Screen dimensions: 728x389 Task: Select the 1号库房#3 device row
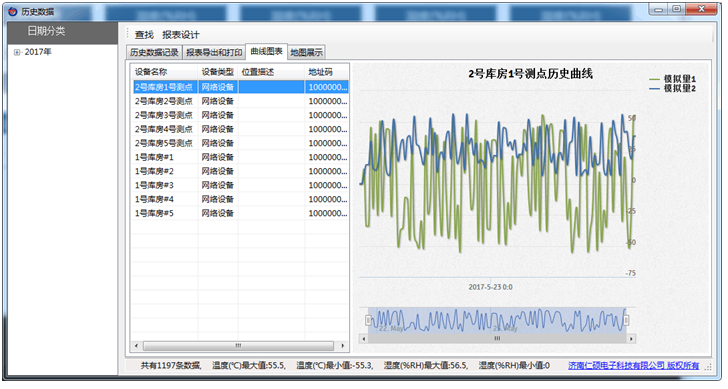[240, 185]
